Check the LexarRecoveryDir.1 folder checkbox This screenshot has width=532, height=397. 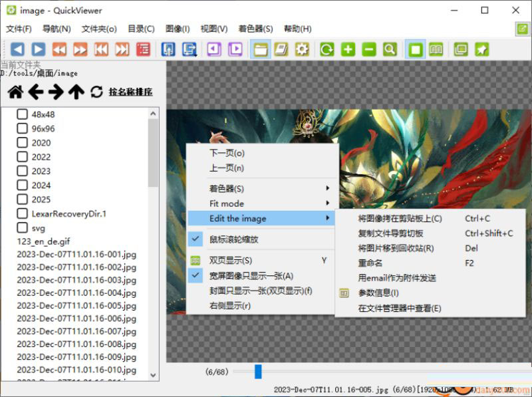click(x=22, y=213)
